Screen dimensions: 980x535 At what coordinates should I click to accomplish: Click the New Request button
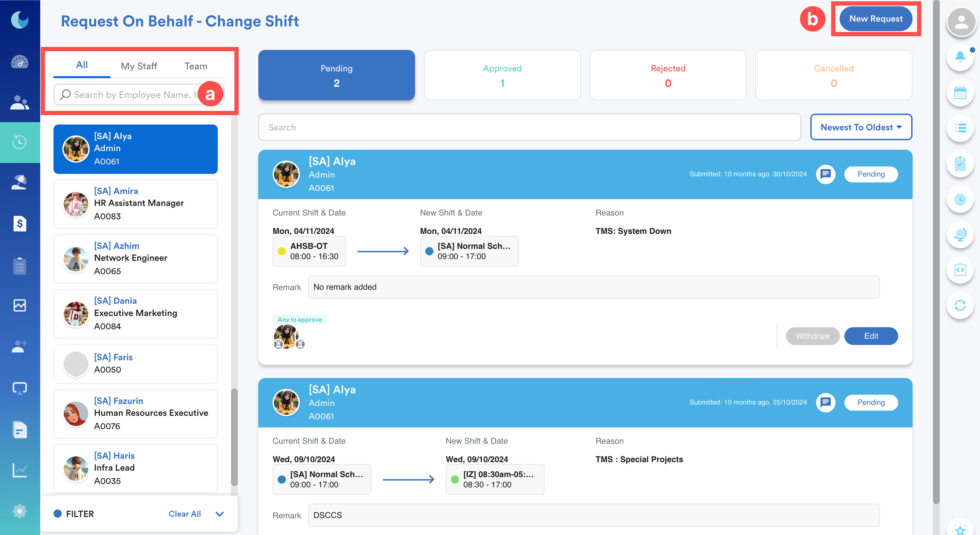[x=875, y=19]
